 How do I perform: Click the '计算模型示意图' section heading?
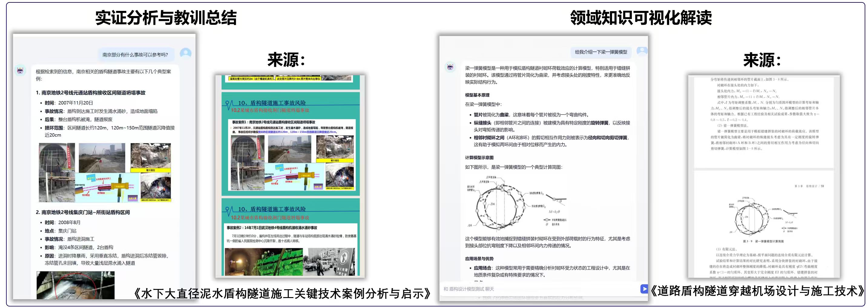click(479, 157)
